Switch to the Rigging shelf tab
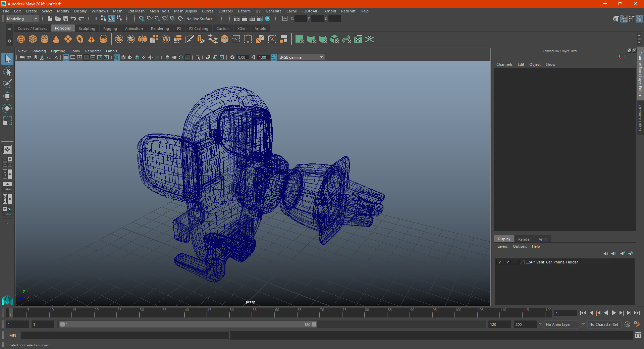The height and width of the screenshot is (349, 644). click(110, 29)
